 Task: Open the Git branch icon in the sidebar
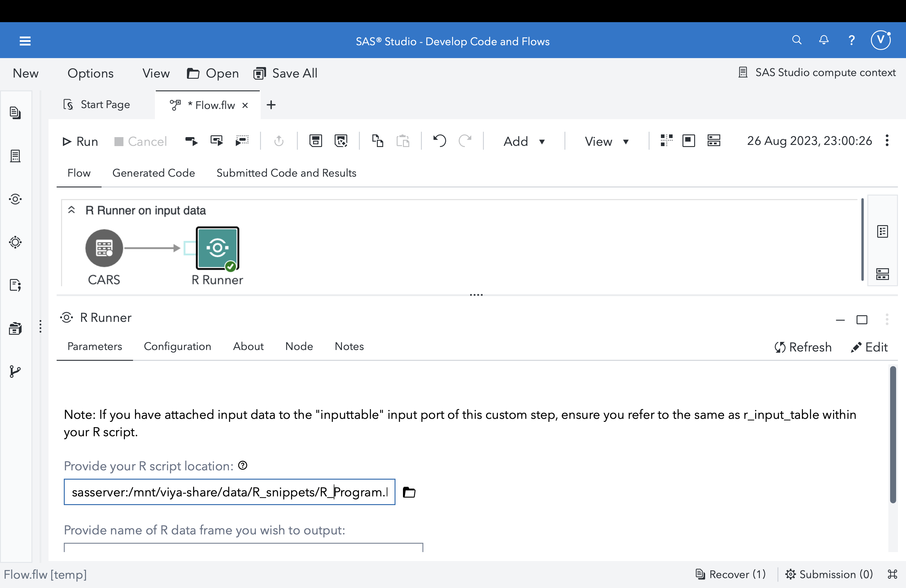point(15,371)
